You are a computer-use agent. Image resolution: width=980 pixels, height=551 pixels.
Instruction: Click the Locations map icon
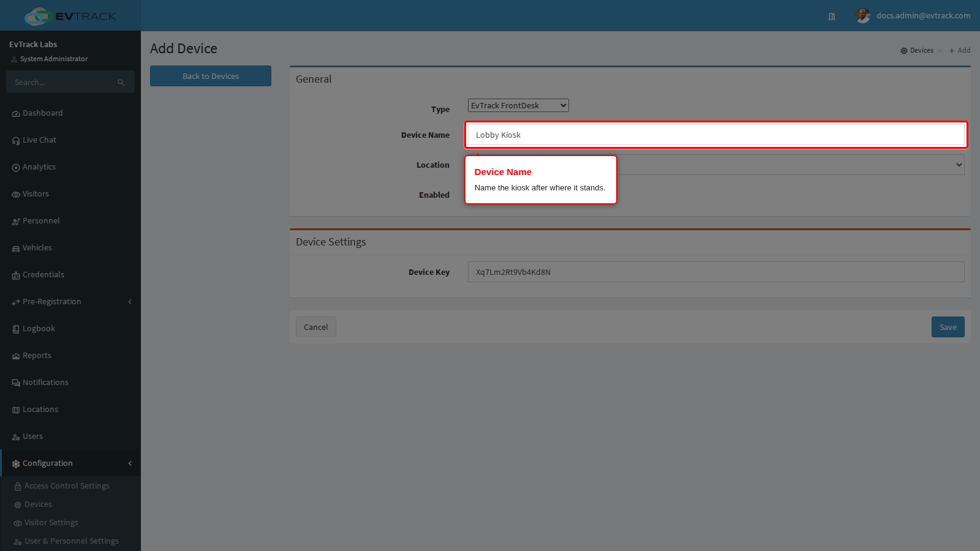tap(16, 410)
